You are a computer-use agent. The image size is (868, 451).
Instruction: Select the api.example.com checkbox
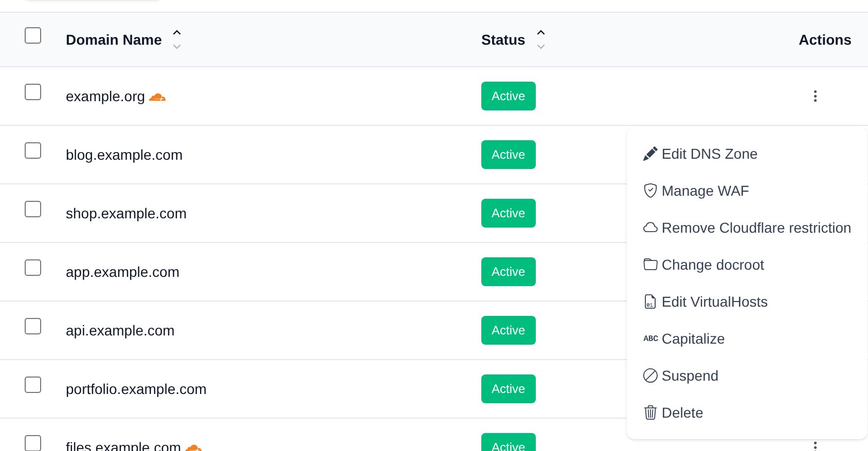pos(33,326)
